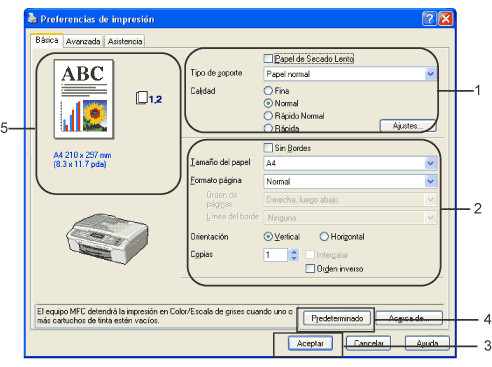Click the ABC document preview thumbnail
The image size is (492, 367).
click(x=84, y=99)
